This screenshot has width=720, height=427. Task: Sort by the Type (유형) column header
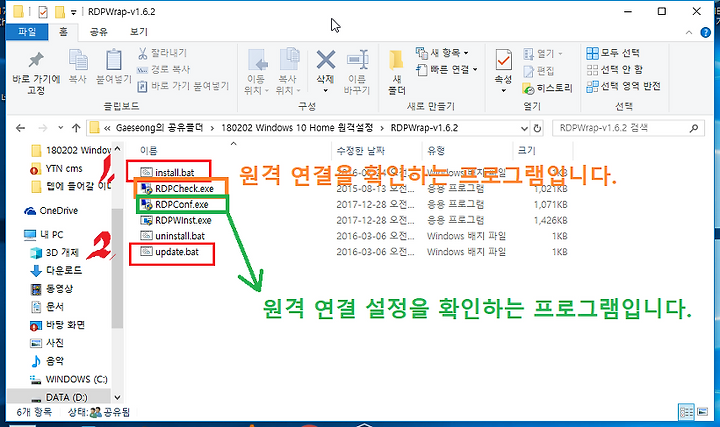tap(436, 151)
